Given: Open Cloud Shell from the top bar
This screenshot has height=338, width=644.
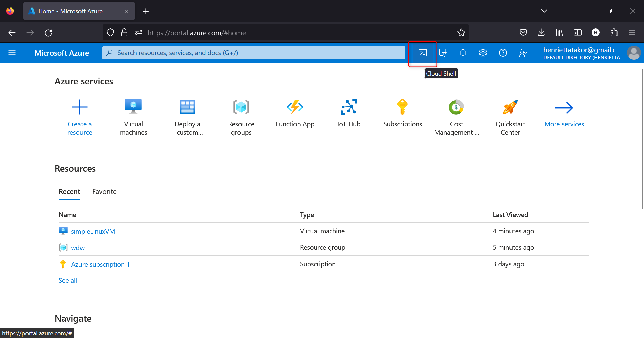Looking at the screenshot, I should point(422,53).
